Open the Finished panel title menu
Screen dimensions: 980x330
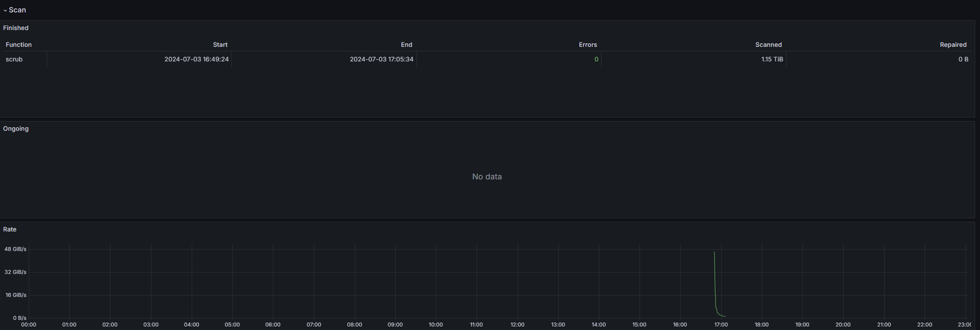point(16,28)
